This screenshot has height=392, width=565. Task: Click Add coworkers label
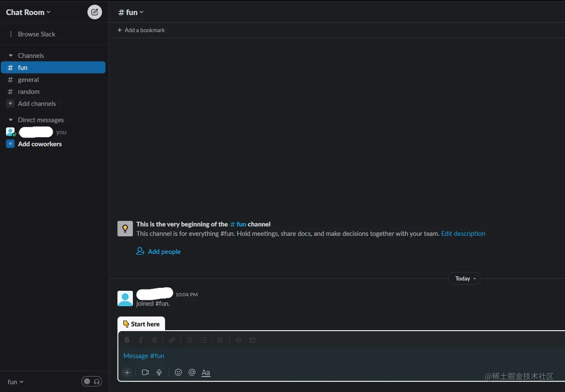pyautogui.click(x=40, y=144)
